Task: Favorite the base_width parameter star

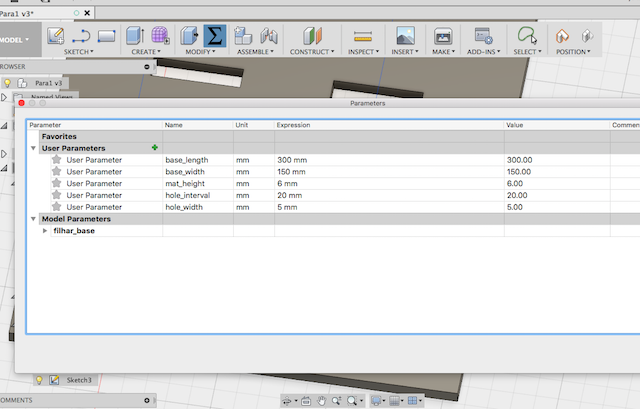Action: (x=56, y=171)
